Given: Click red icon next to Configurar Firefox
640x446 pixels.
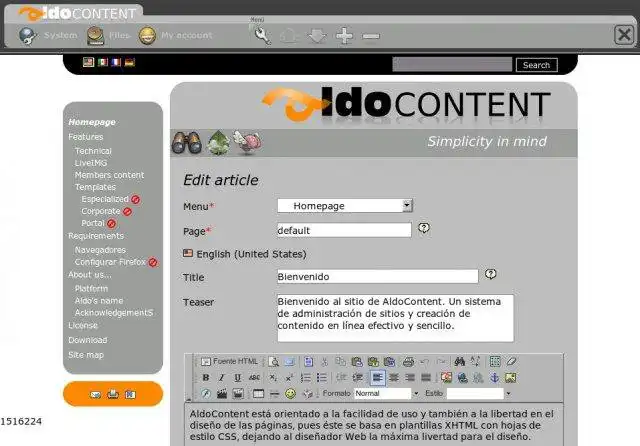Looking at the screenshot, I should (x=153, y=262).
